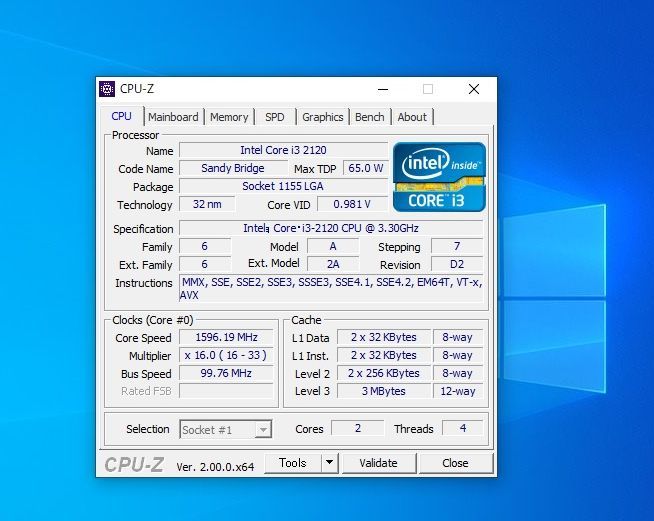Click the Tools button

point(293,463)
